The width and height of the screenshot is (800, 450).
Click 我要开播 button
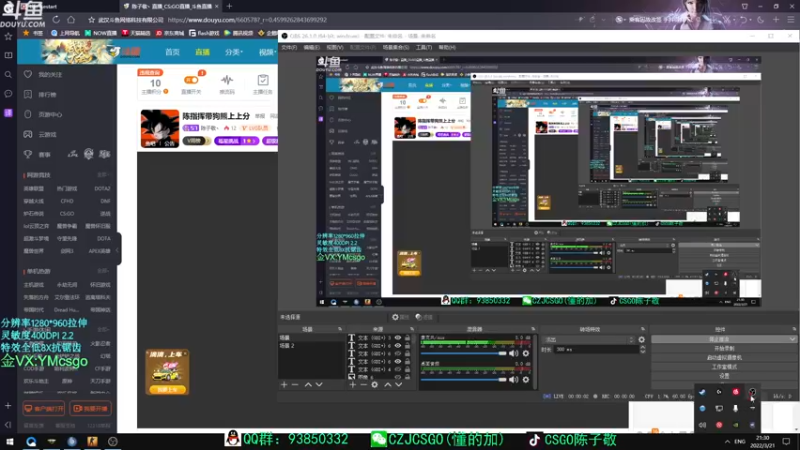click(x=91, y=409)
